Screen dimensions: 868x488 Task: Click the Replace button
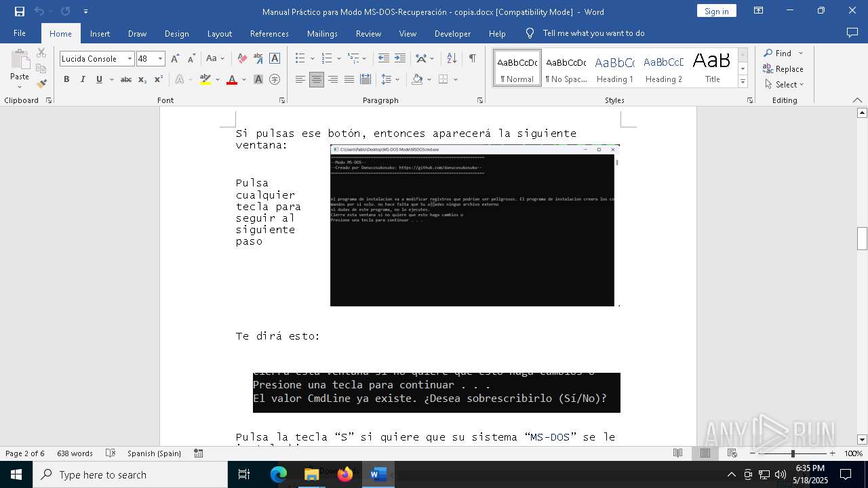tap(783, 69)
